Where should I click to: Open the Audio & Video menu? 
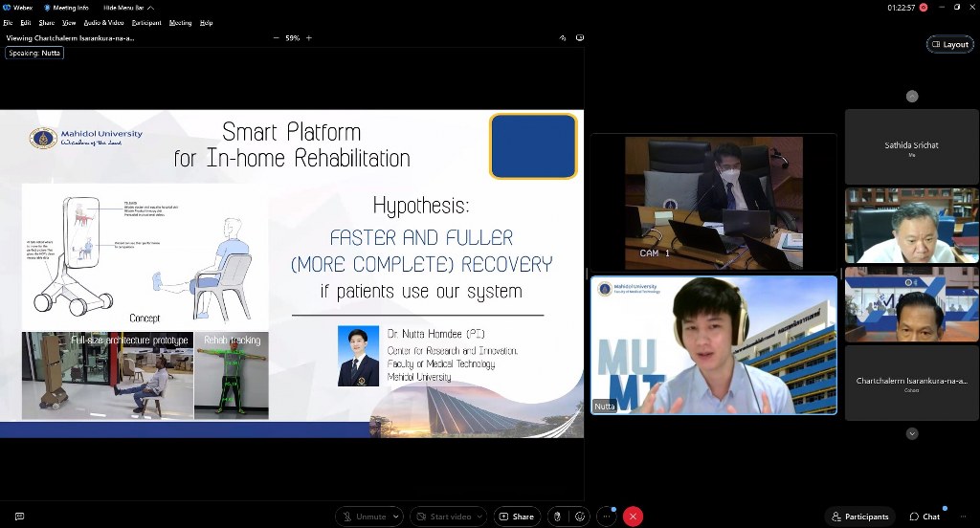103,22
